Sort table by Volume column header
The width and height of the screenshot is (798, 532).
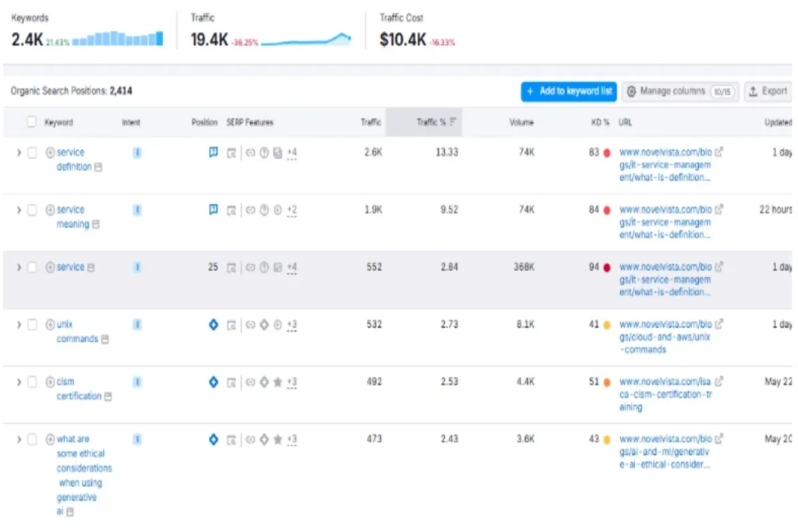tap(521, 122)
